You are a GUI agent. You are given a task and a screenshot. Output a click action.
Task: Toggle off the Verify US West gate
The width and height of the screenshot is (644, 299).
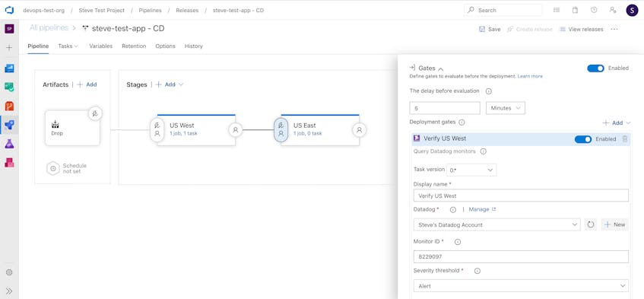click(x=583, y=139)
